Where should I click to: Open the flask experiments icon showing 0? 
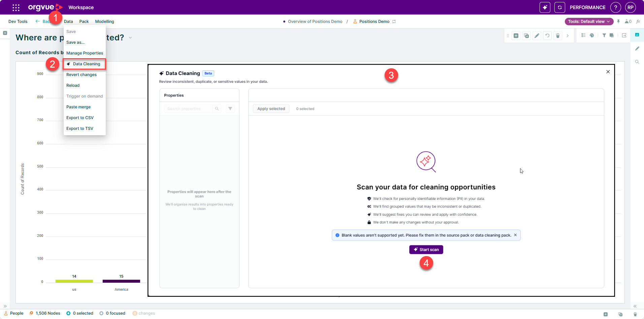point(628,22)
